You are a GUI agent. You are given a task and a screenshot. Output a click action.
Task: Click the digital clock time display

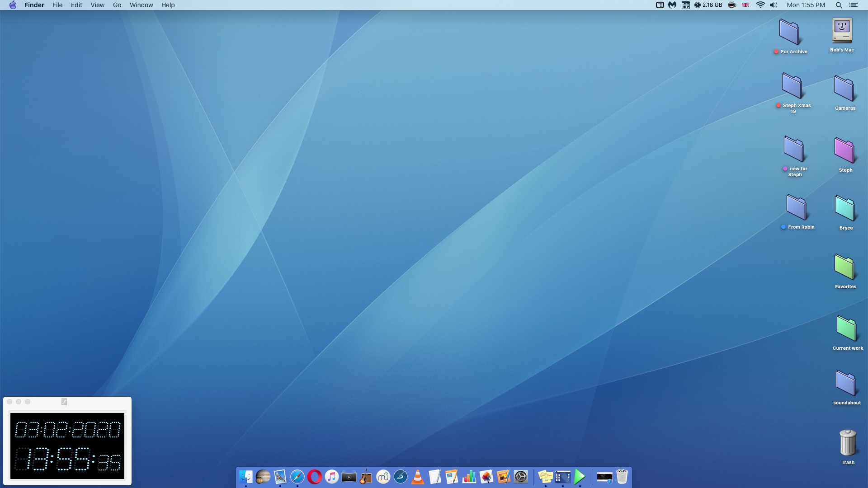[67, 459]
